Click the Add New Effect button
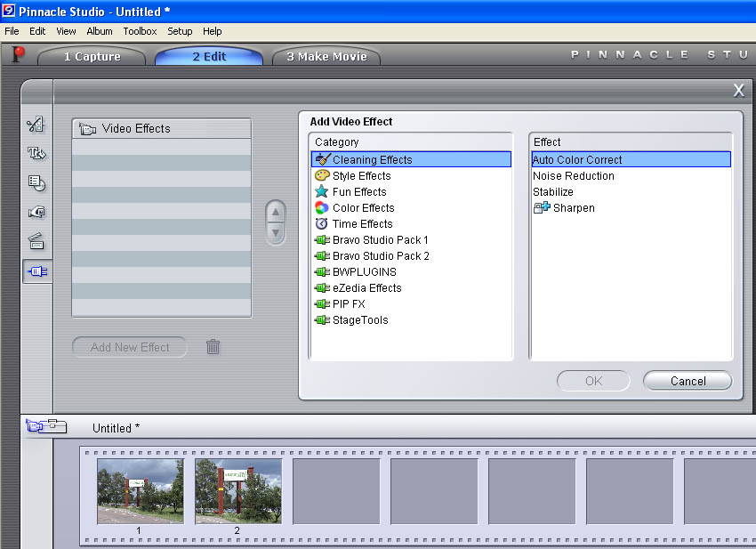Viewport: 756px width, 549px height. [130, 347]
